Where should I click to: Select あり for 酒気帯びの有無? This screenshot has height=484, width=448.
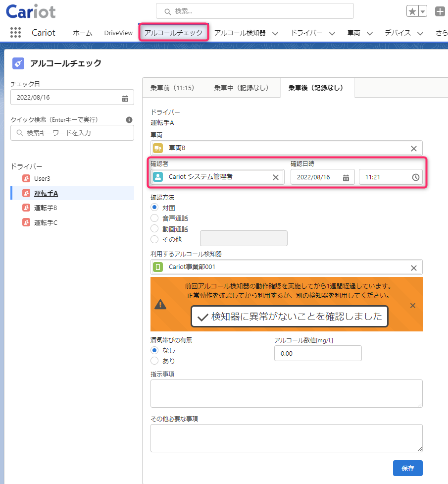(x=154, y=361)
